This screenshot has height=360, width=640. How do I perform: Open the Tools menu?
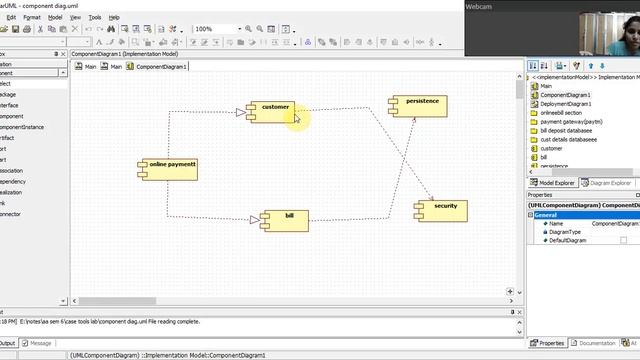(x=95, y=18)
